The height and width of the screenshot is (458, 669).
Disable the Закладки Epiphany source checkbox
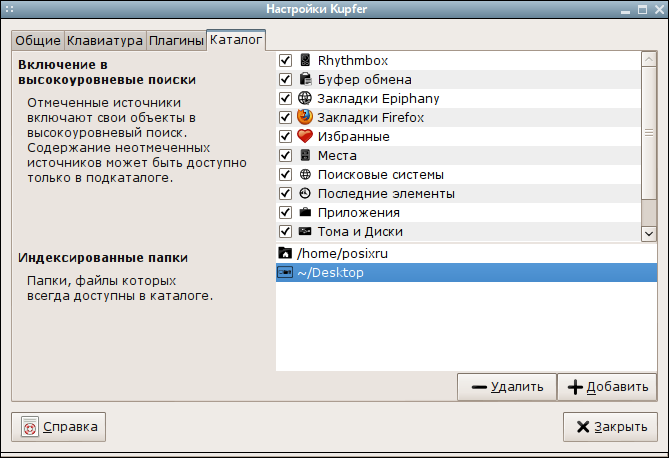coord(285,98)
